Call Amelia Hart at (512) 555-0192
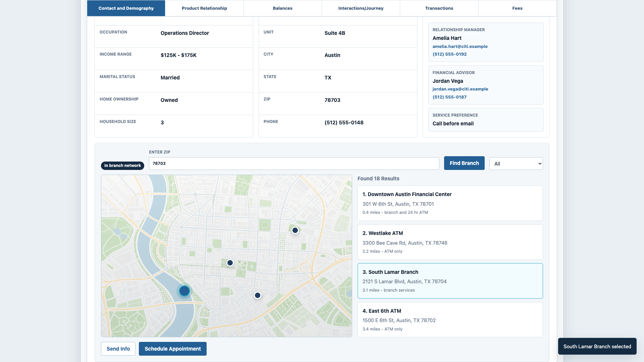The image size is (644, 362). [x=449, y=54]
